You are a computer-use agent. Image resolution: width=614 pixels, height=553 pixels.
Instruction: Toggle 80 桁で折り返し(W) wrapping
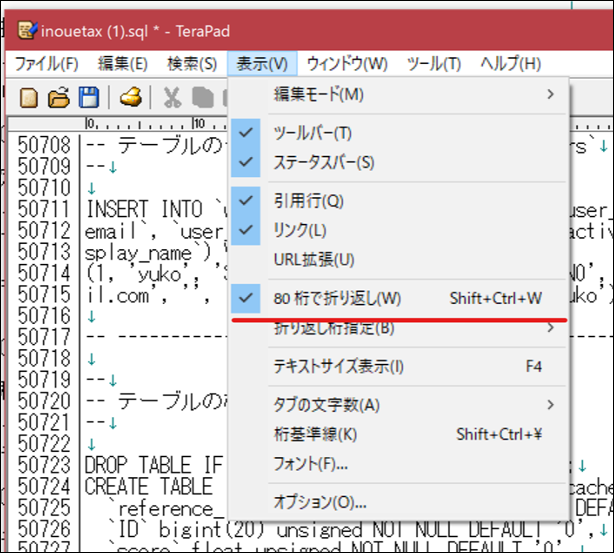click(398, 298)
